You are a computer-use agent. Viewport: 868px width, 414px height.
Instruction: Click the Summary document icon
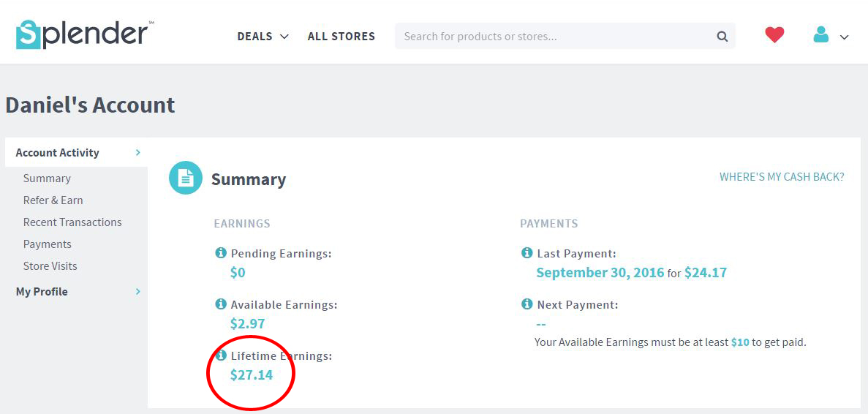[x=186, y=178]
